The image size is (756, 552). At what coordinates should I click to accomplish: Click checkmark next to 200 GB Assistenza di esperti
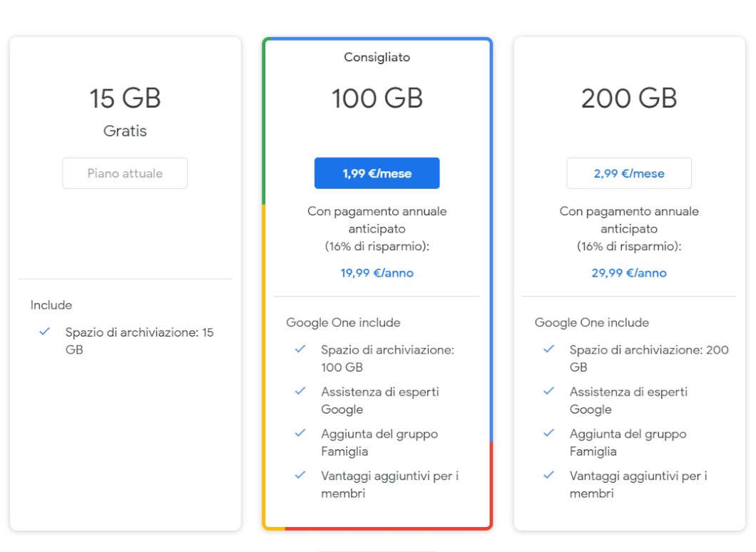[548, 391]
